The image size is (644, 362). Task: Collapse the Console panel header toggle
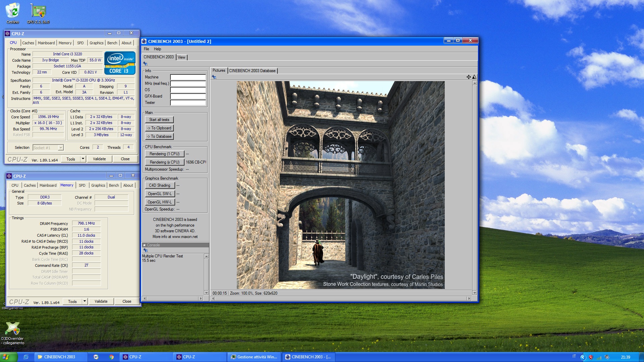coord(144,245)
